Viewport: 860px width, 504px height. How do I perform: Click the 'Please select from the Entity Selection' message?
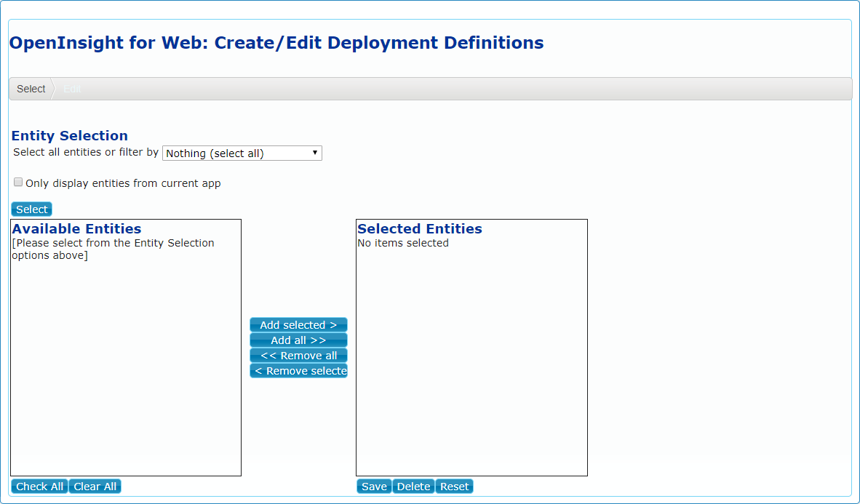[113, 249]
